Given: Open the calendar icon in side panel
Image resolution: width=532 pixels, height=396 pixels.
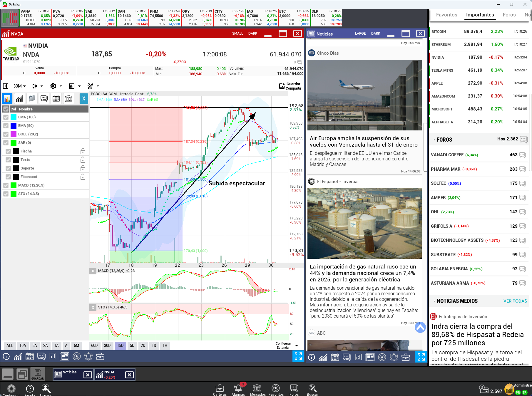Looking at the screenshot, I should click(x=56, y=98).
